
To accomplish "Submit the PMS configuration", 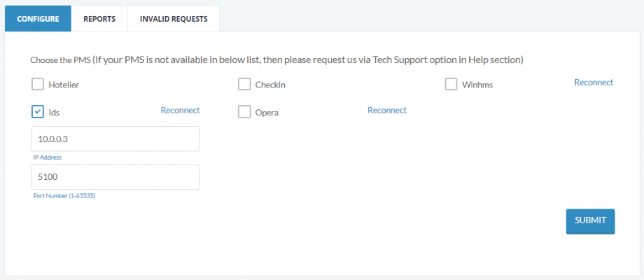I will pos(590,222).
